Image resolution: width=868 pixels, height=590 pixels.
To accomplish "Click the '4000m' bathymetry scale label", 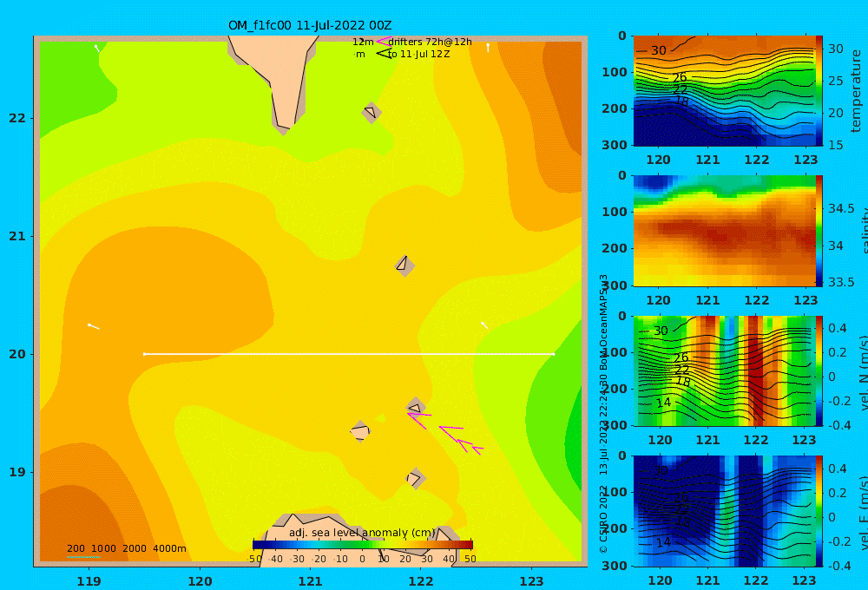I will coord(169,548).
